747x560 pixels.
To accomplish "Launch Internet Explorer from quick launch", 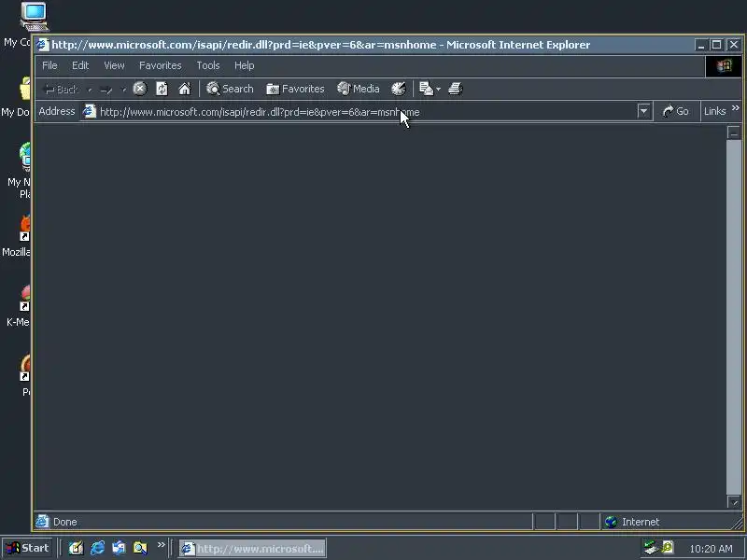I will tap(97, 548).
